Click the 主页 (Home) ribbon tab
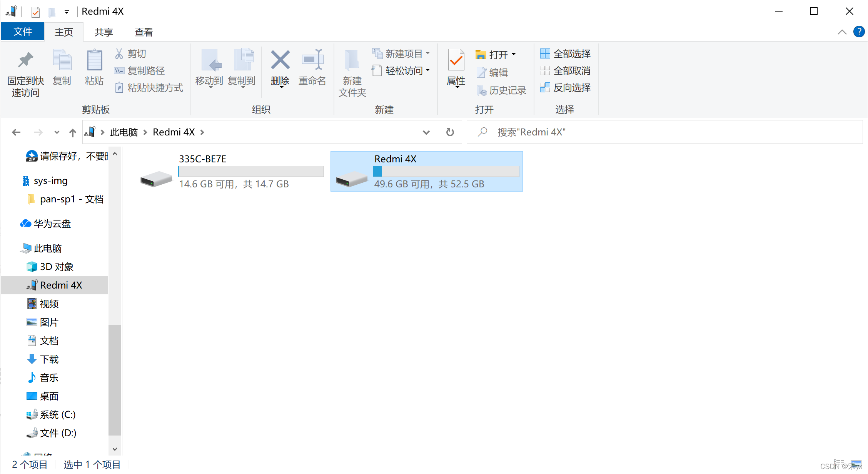 click(64, 32)
